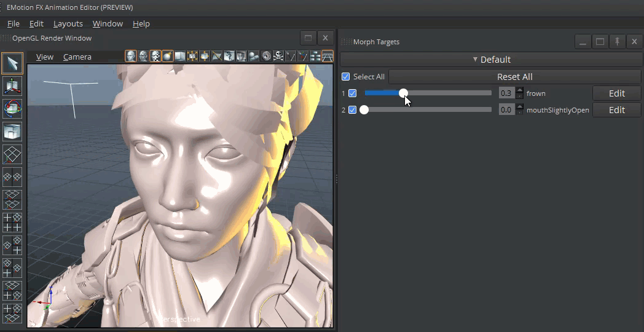This screenshot has width=644, height=332.
Task: Select the arrow selection tool
Action: [x=12, y=63]
